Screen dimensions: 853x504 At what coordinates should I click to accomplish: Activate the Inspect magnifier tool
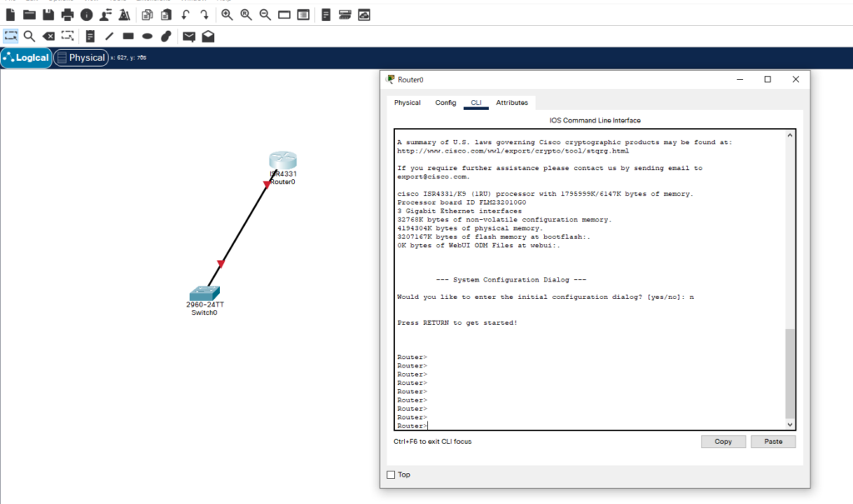[x=29, y=37]
